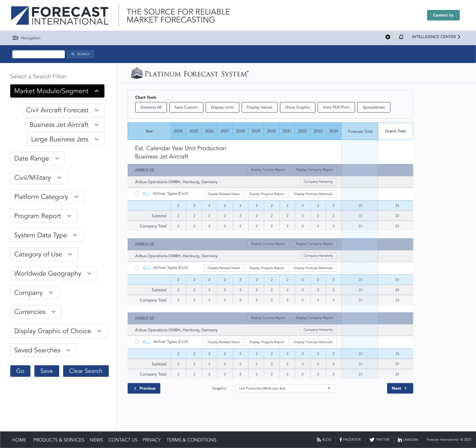Go to the Previous page

144,388
